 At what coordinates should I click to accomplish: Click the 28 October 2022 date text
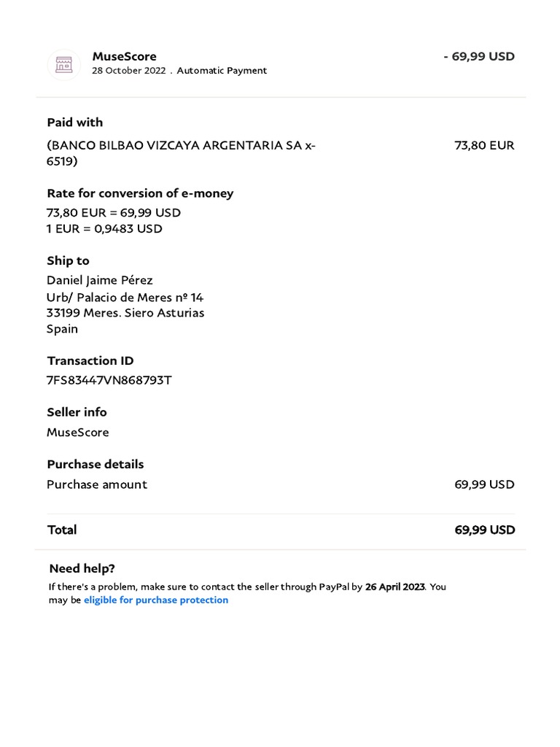click(128, 71)
